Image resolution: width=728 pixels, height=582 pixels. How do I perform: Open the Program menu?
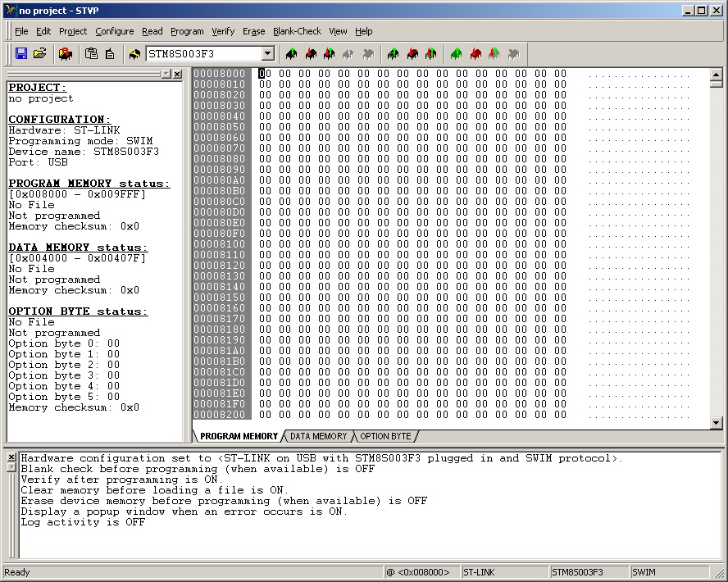pyautogui.click(x=187, y=31)
